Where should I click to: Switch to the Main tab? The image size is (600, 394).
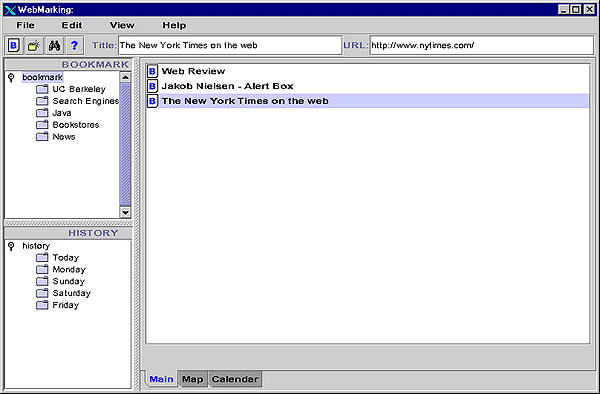[x=161, y=379]
